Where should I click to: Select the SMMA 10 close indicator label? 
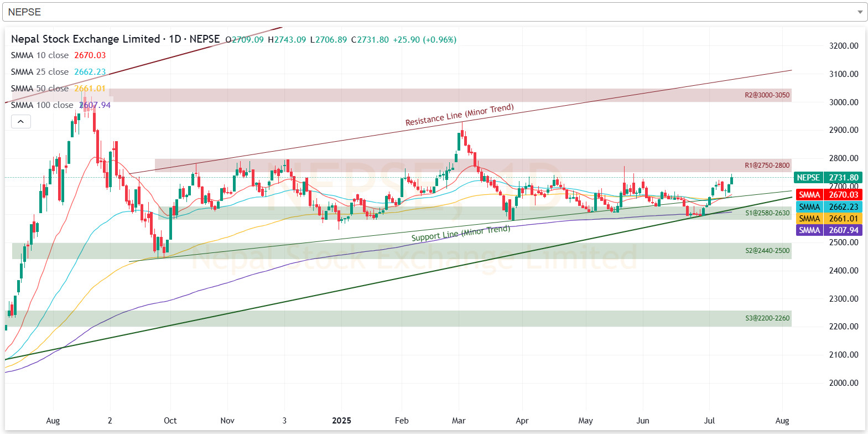40,55
